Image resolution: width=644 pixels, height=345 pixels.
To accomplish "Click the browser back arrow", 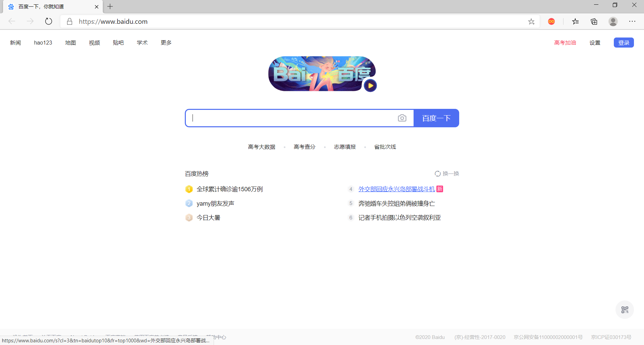I will 12,21.
